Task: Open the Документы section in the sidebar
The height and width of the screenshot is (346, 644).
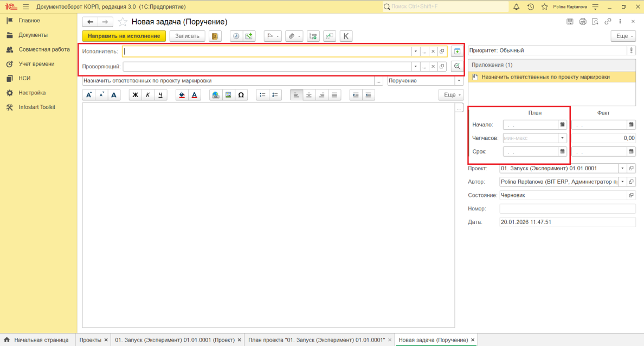Action: click(33, 35)
